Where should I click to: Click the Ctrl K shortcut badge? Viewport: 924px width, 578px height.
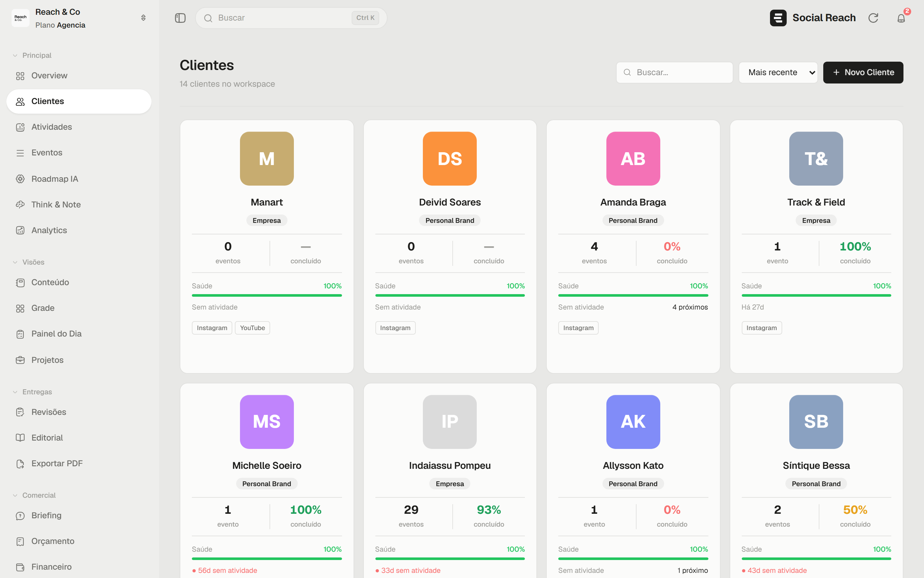pyautogui.click(x=365, y=18)
